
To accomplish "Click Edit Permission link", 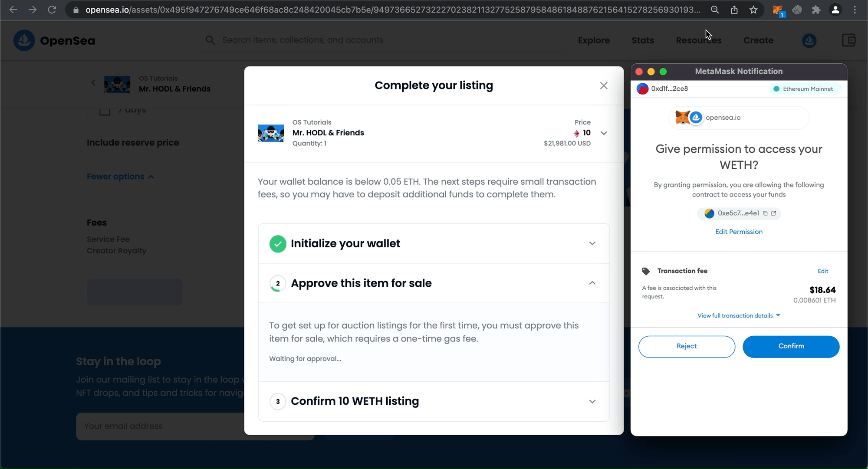I will click(x=739, y=232).
